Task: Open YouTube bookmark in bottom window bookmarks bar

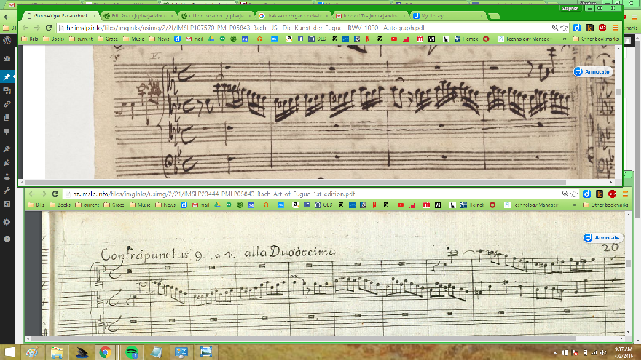Action: coord(401,205)
